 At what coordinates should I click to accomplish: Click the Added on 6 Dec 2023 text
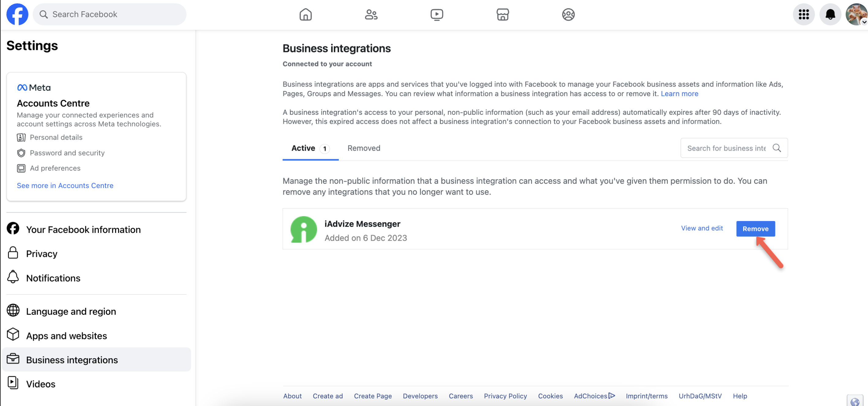coord(366,238)
